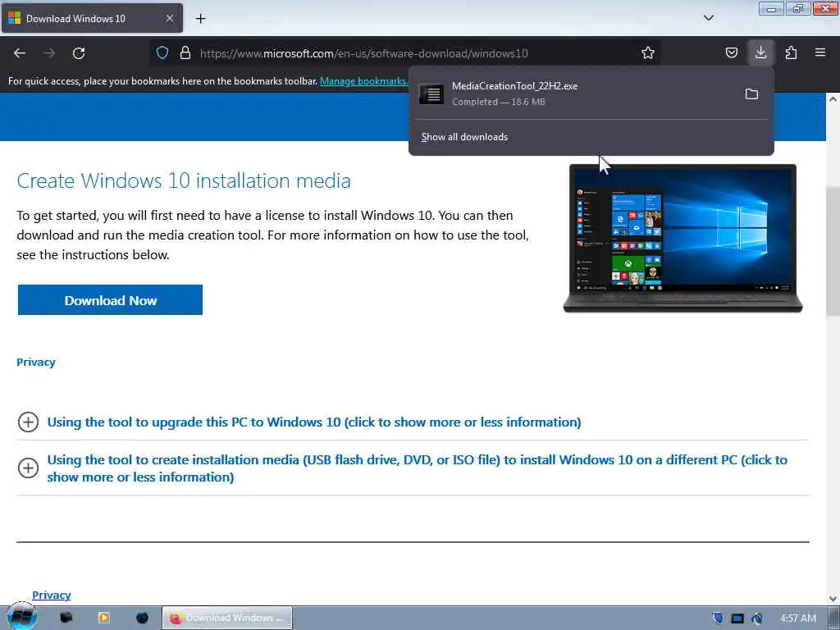View site security padlock info
840x630 pixels.
pyautogui.click(x=185, y=52)
